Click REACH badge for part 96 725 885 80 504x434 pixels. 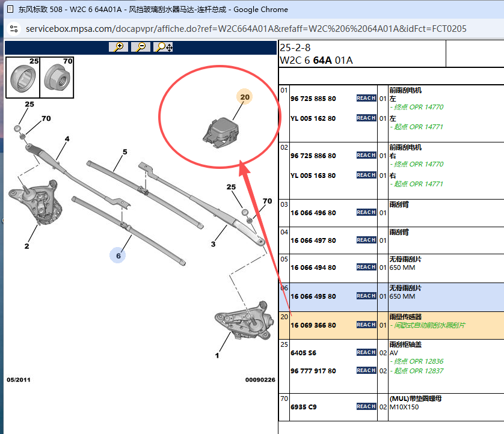[366, 99]
